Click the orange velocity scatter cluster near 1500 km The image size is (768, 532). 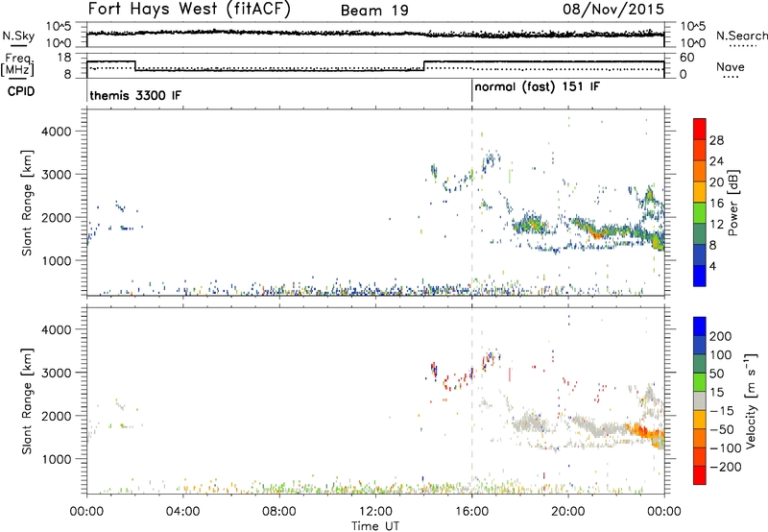645,432
